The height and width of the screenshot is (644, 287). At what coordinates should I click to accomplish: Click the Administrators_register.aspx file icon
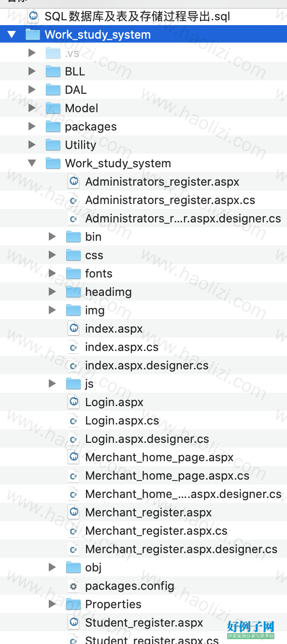(x=73, y=182)
